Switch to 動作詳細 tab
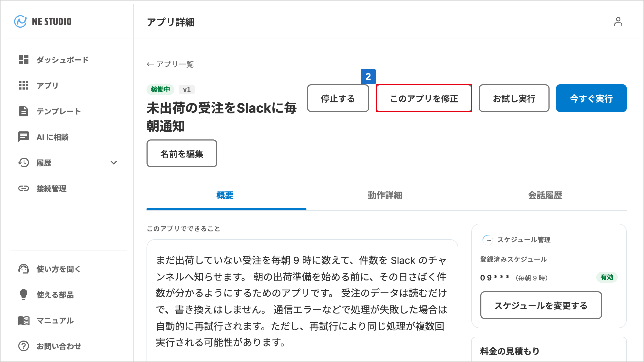 [385, 195]
